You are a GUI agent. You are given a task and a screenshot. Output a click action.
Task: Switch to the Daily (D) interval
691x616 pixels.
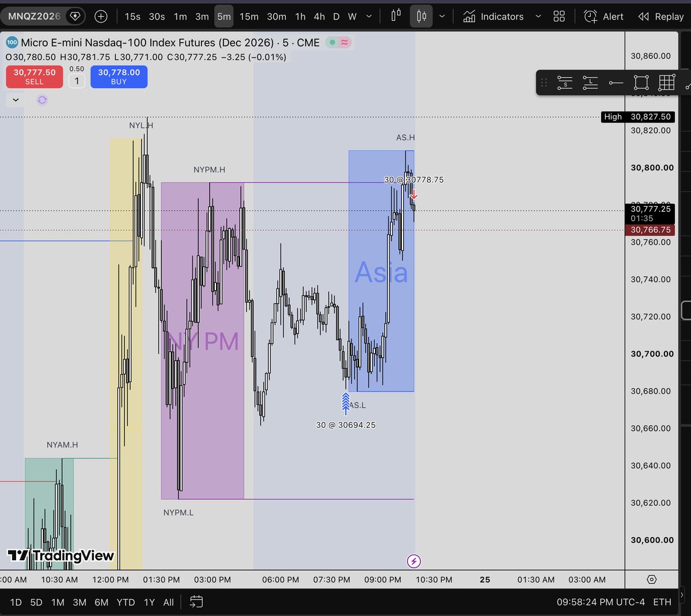coord(336,17)
